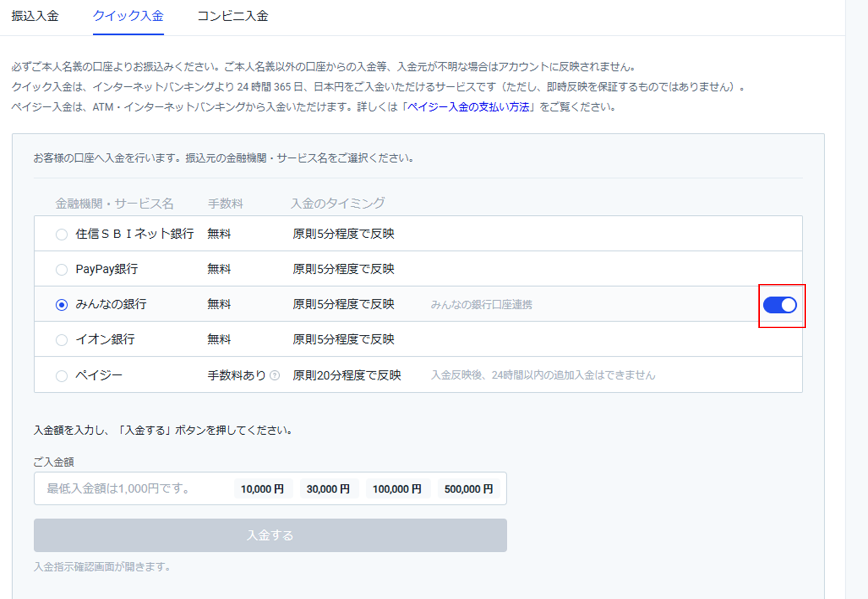Open the 振込入金 tab
868x599 pixels.
coord(35,16)
